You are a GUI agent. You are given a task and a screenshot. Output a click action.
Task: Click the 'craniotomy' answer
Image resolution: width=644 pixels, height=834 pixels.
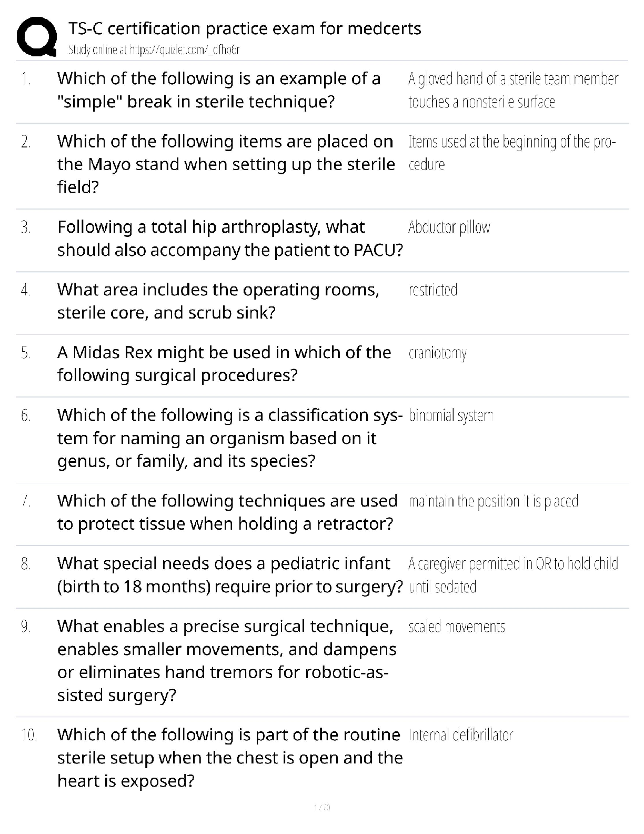437,353
